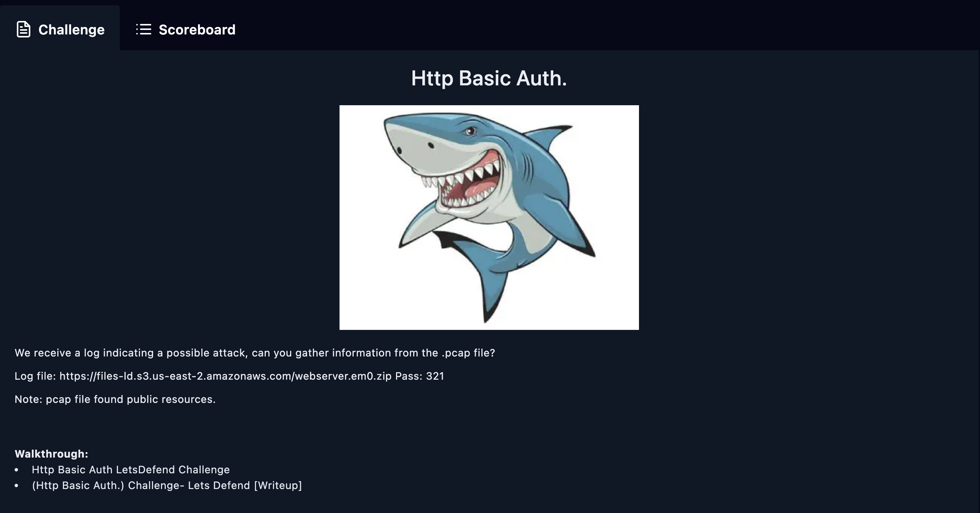This screenshot has width=980, height=513.
Task: Open the Scoreboard tab label
Action: coord(197,30)
